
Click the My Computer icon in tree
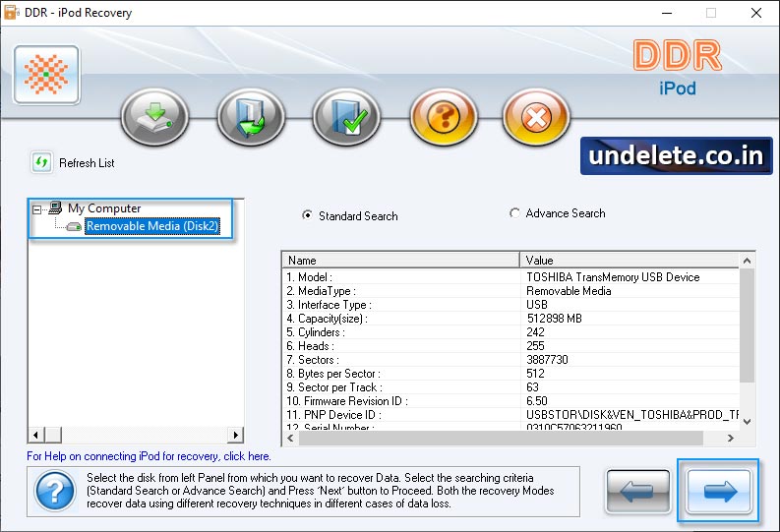coord(55,207)
